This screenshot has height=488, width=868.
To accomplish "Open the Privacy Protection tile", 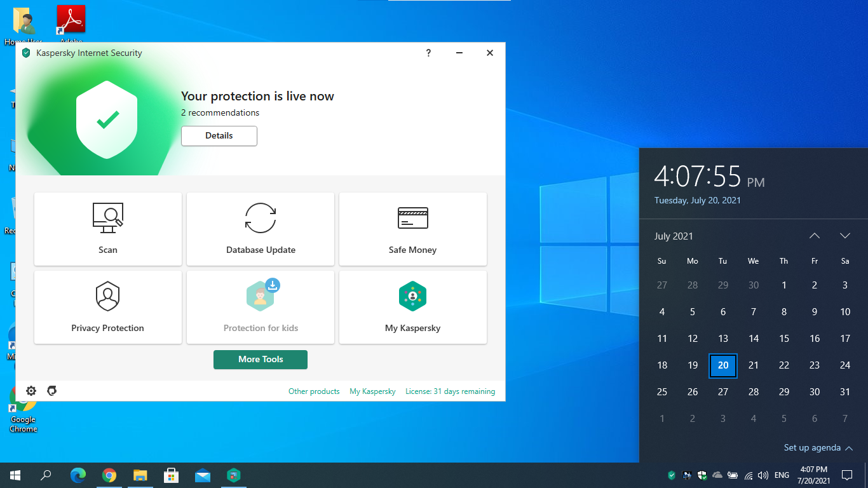I will [x=108, y=308].
